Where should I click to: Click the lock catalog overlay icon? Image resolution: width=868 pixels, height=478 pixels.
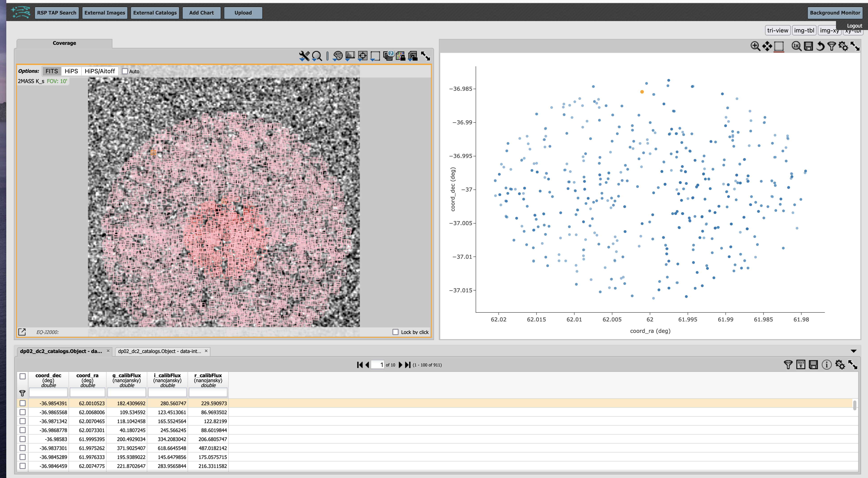pyautogui.click(x=400, y=56)
